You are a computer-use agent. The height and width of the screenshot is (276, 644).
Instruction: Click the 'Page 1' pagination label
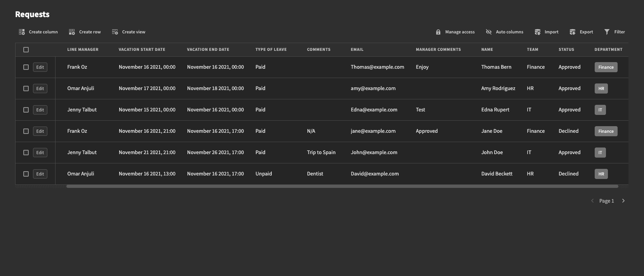(x=606, y=201)
